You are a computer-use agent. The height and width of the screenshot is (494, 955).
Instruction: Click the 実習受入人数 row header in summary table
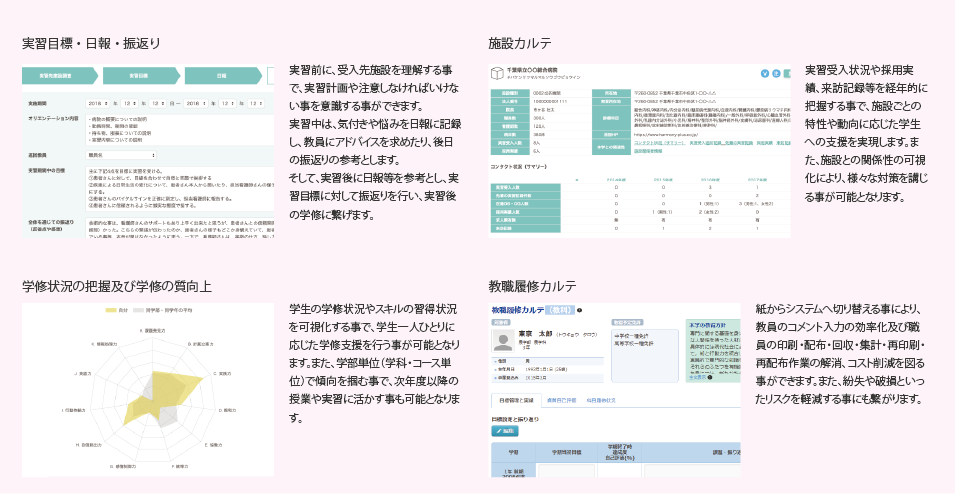(x=526, y=188)
